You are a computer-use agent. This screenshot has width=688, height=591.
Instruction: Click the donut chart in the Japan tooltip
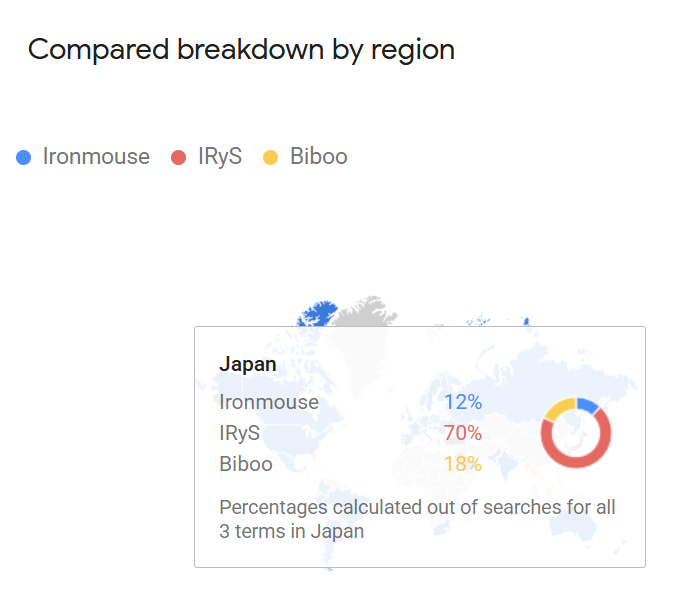[x=576, y=433]
